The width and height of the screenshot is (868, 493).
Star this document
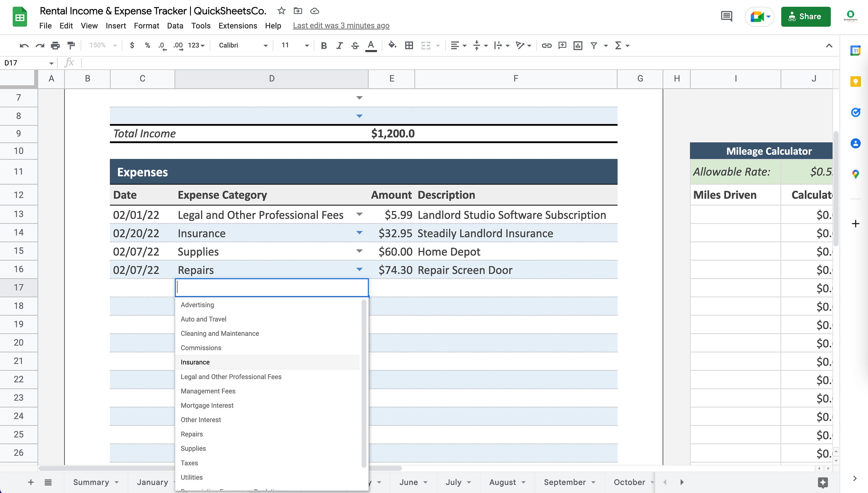[x=281, y=11]
